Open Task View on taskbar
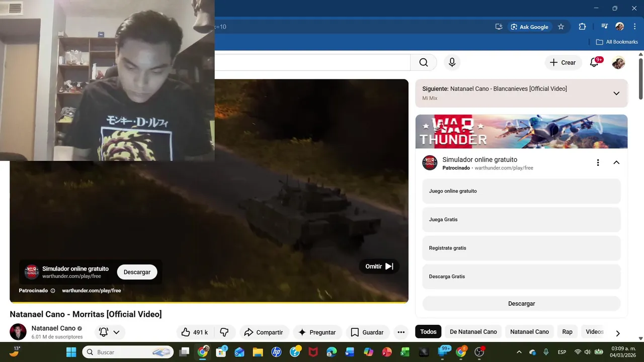644x362 pixels. [x=185, y=352]
